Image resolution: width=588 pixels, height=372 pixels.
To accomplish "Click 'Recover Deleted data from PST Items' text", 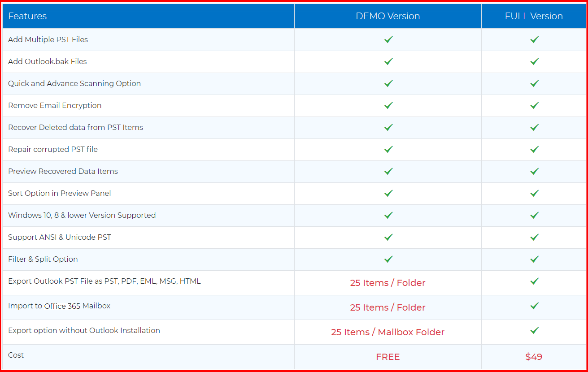I will (x=75, y=127).
